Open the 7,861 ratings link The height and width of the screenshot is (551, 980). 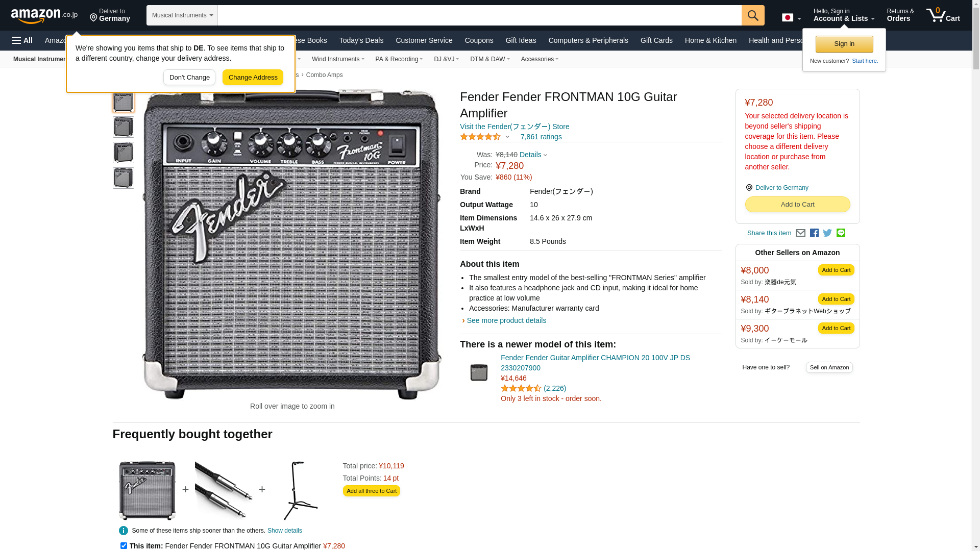[x=541, y=137]
